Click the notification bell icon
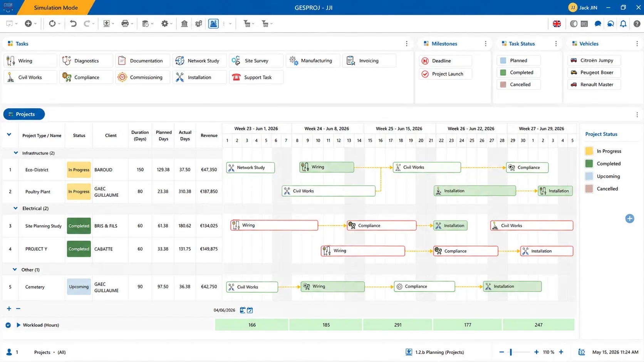644x362 pixels. 623,24
